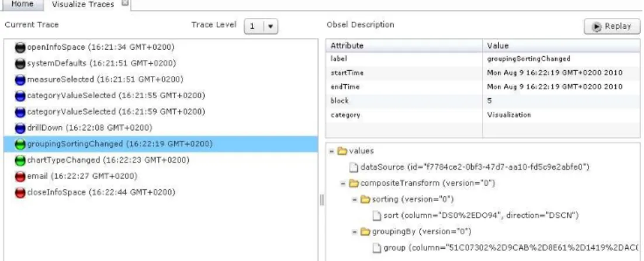
Task: Close the Visualize Traces tab
Action: pos(126,3)
